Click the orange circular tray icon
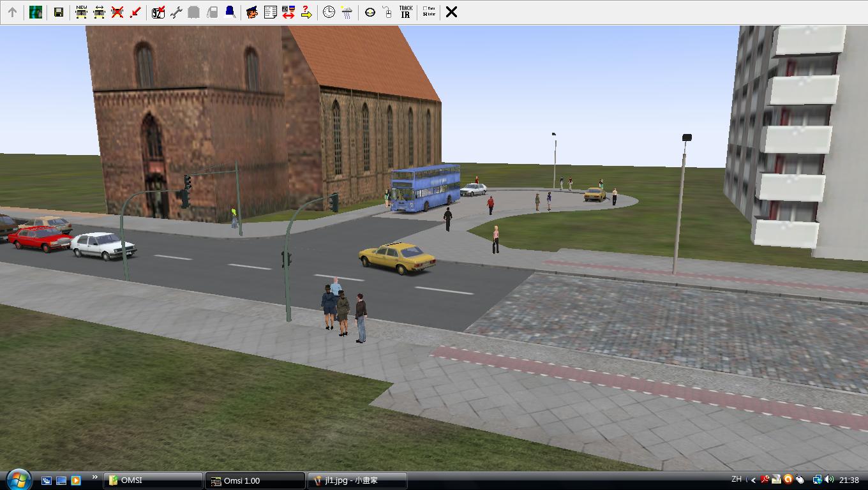 coord(788,480)
